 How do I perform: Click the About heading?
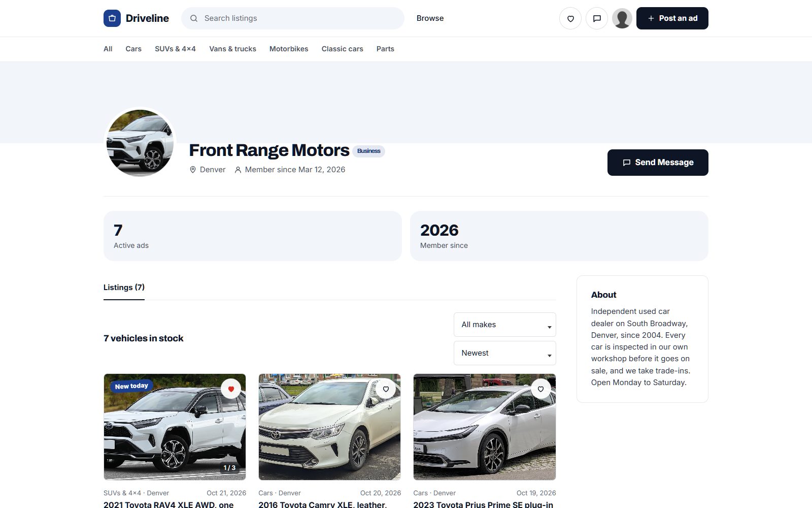tap(603, 295)
